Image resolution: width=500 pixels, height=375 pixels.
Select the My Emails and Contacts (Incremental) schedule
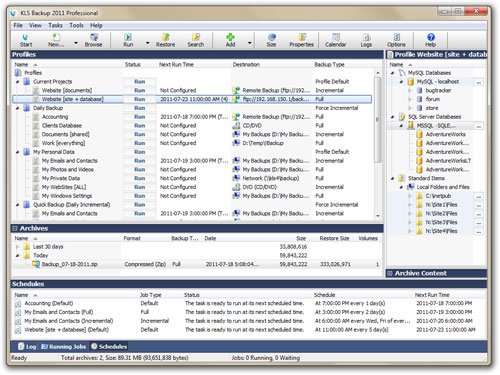click(69, 321)
